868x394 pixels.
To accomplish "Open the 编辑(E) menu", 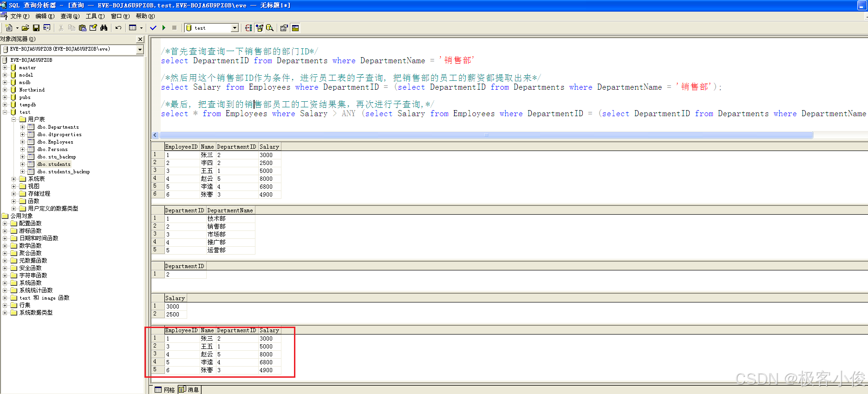I will click(x=45, y=16).
